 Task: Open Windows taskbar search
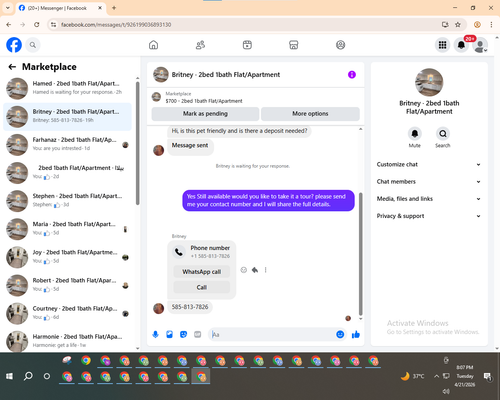pyautogui.click(x=28, y=376)
